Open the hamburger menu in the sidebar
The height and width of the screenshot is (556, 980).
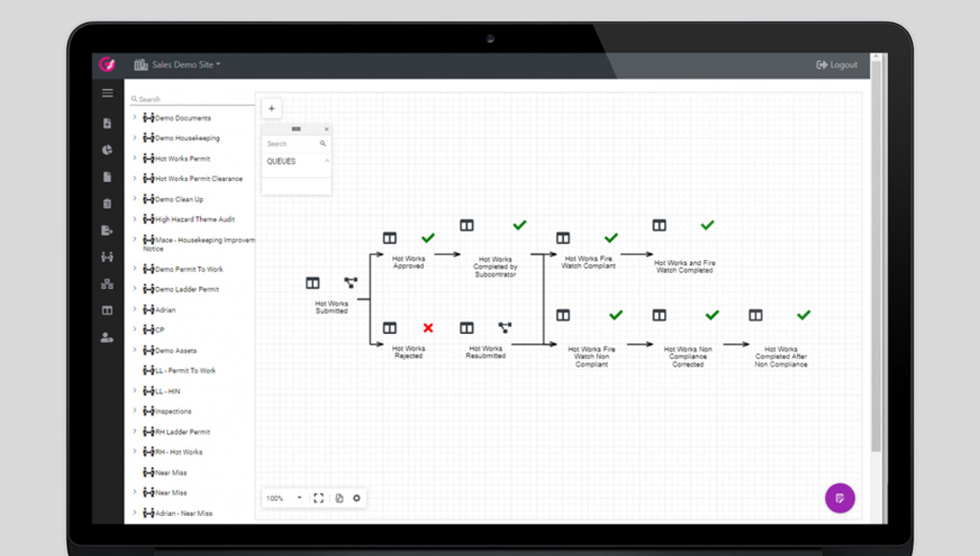[x=107, y=93]
